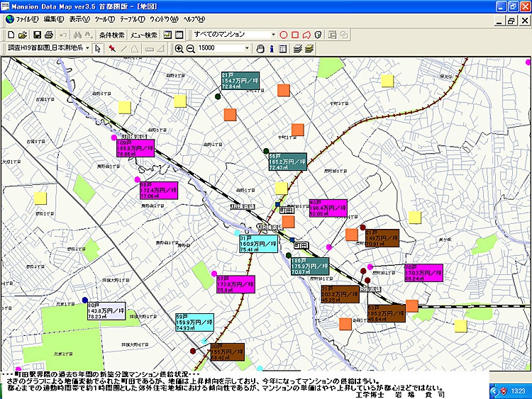Click the printer icon

coord(48,34)
